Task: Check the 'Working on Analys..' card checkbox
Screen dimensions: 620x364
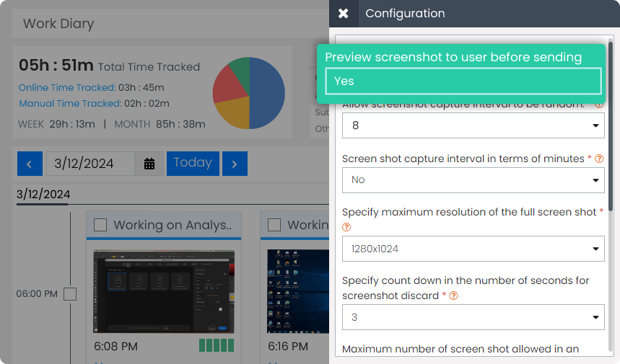Action: coord(100,226)
